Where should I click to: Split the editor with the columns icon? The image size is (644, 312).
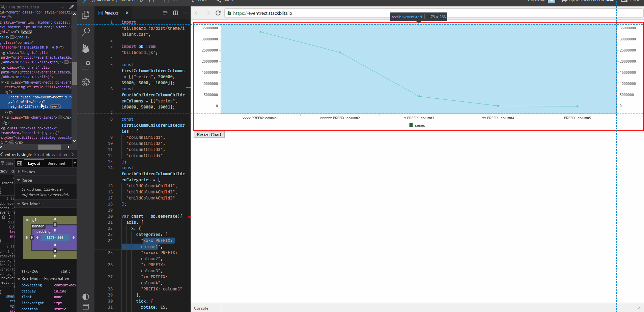(x=175, y=13)
